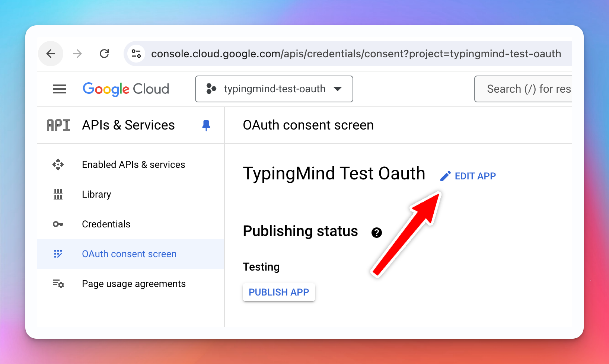609x364 pixels.
Task: Click the project selector dropdown arrow
Action: (338, 89)
